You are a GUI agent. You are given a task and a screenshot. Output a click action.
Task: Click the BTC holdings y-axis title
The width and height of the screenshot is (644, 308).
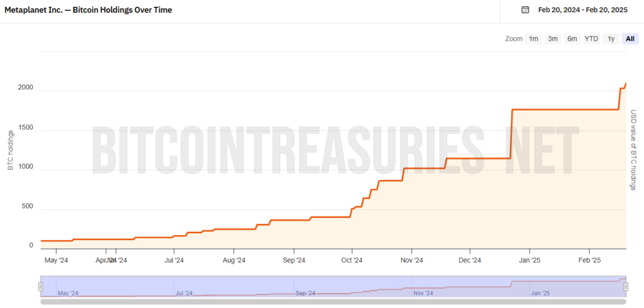click(10, 150)
